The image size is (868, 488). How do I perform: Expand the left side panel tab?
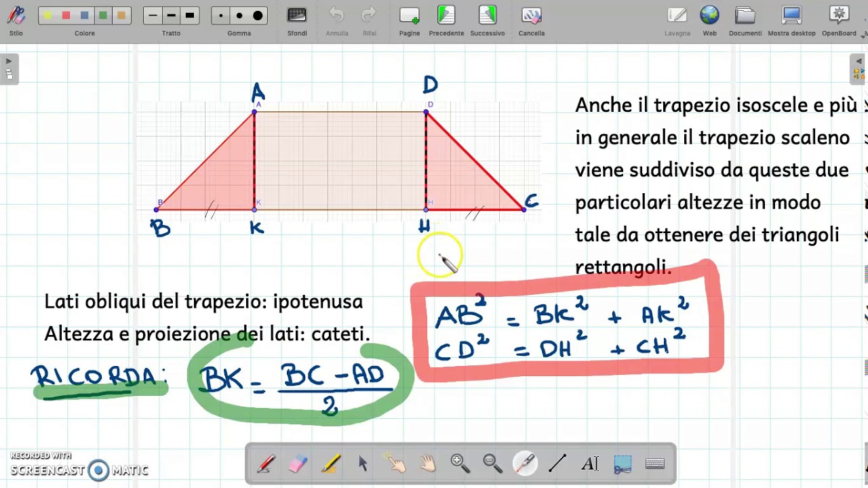click(x=9, y=68)
